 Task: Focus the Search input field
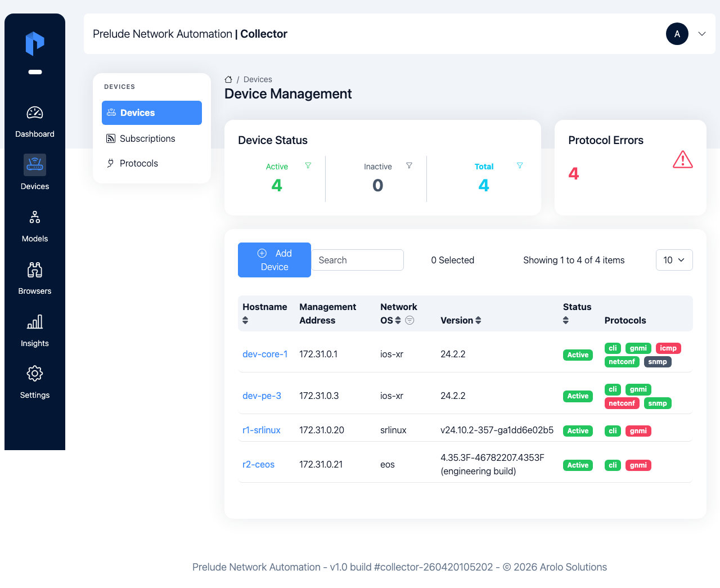pyautogui.click(x=358, y=260)
